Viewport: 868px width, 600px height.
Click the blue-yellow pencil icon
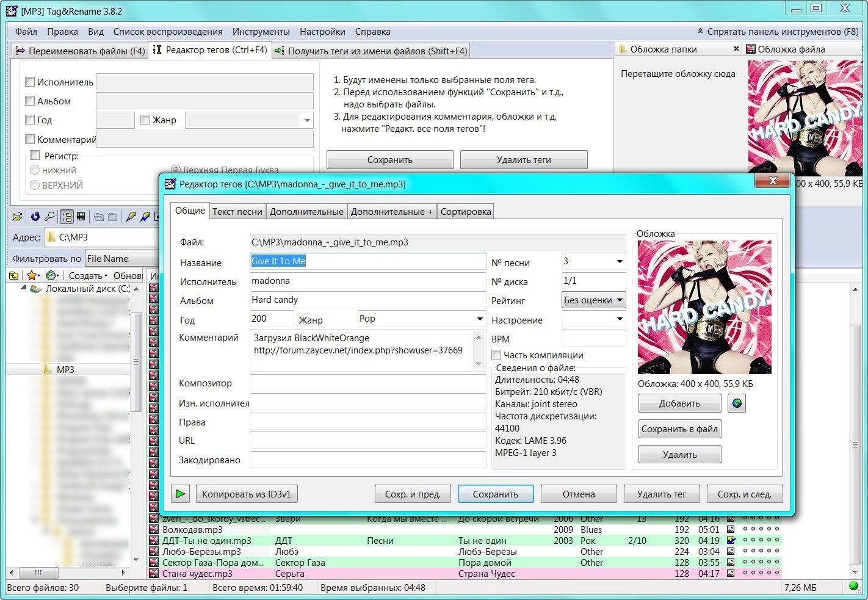(145, 217)
